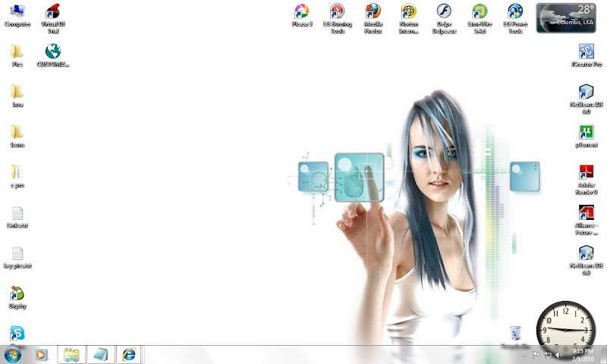The image size is (607, 364).
Task: Open the LG Power Tools shortcut
Action: (515, 18)
